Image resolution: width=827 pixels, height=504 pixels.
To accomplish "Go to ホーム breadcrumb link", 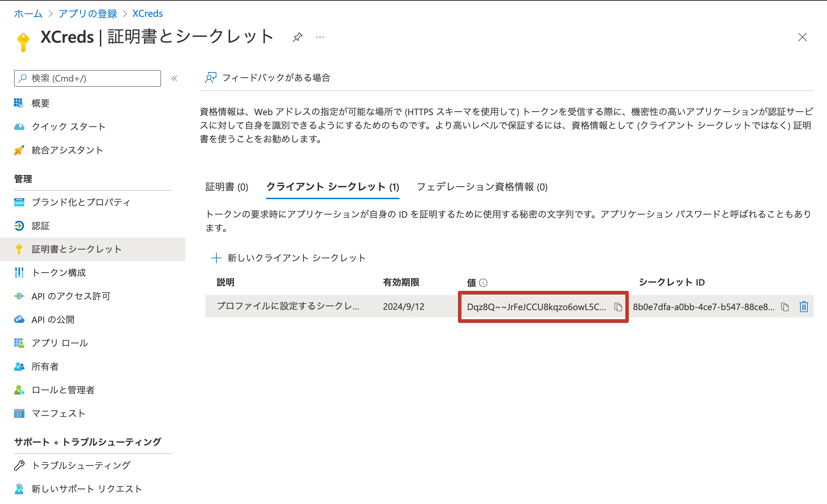I will (x=28, y=14).
